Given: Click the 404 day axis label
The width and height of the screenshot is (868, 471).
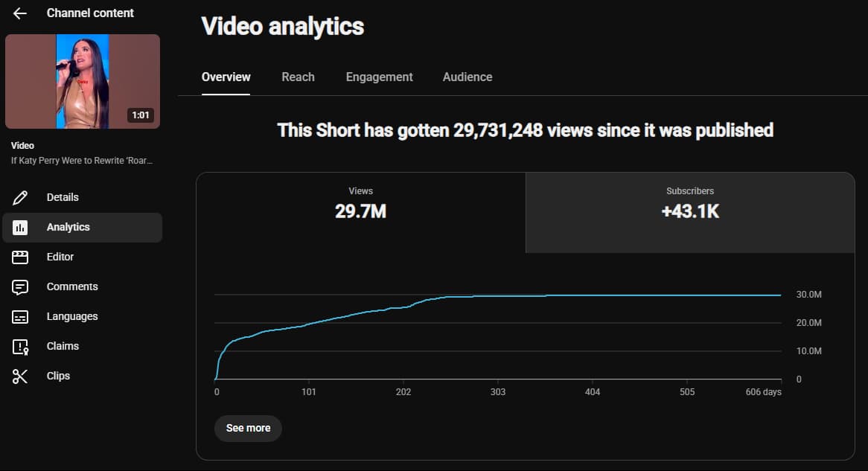Looking at the screenshot, I should (593, 392).
